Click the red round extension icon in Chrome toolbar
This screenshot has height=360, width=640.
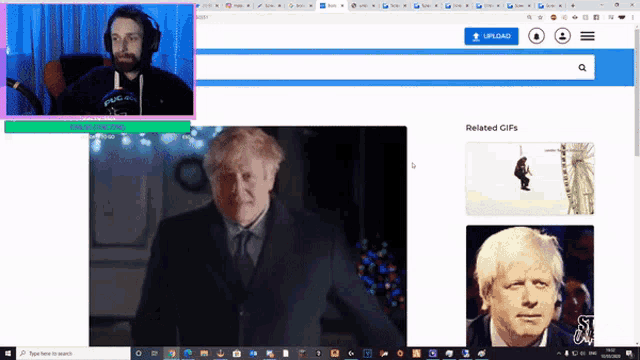[553, 18]
